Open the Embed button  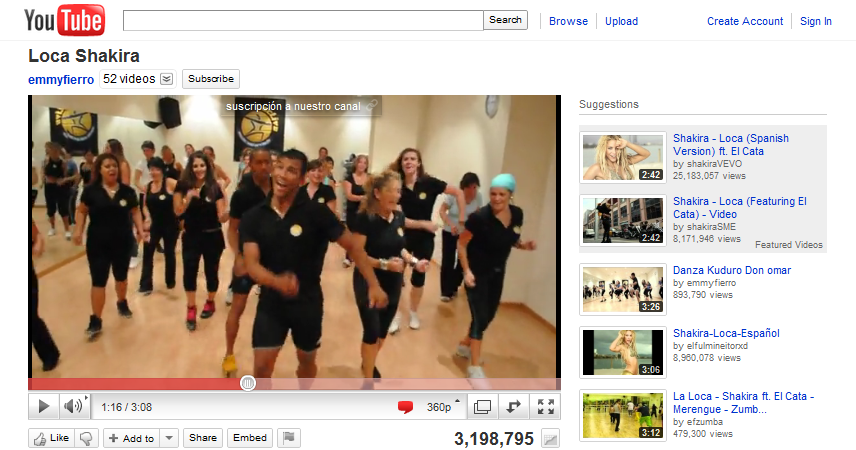[x=250, y=437]
